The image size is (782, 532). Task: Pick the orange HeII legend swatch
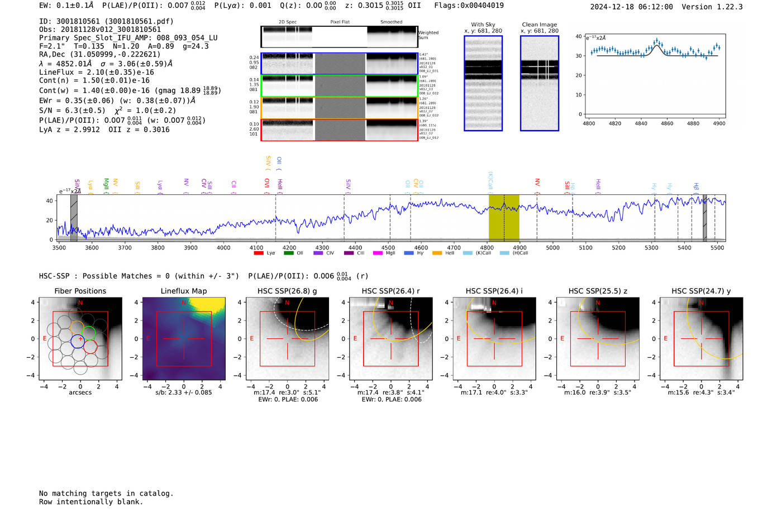click(x=437, y=253)
